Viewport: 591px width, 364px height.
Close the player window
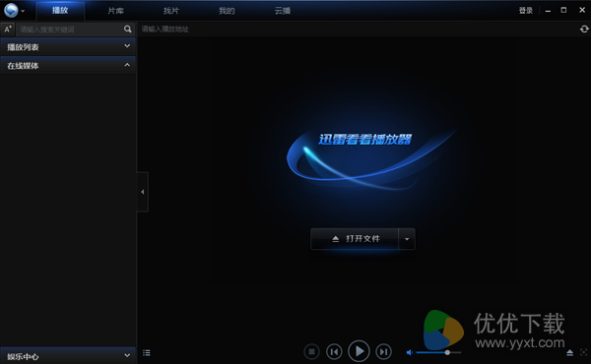(x=582, y=10)
